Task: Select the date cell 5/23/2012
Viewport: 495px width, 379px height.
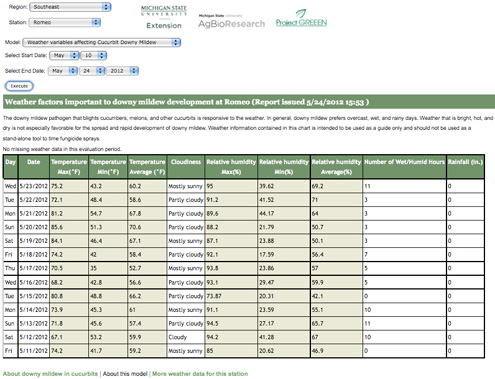Action: [x=34, y=186]
